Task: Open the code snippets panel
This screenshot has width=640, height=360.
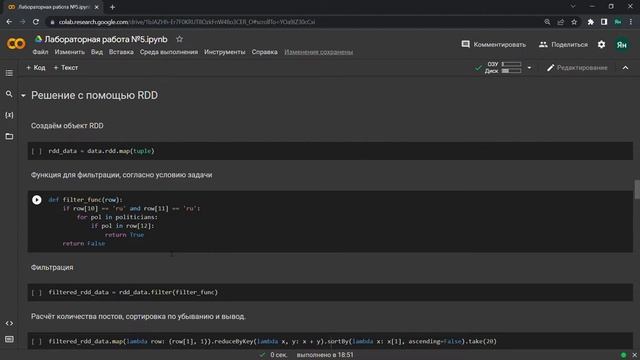Action: click(x=9, y=323)
